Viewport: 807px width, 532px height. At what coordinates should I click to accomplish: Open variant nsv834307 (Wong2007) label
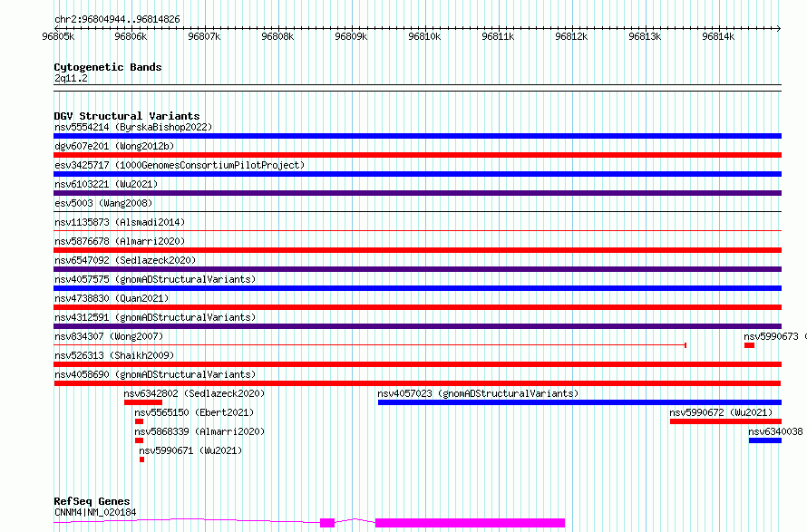[x=109, y=336]
